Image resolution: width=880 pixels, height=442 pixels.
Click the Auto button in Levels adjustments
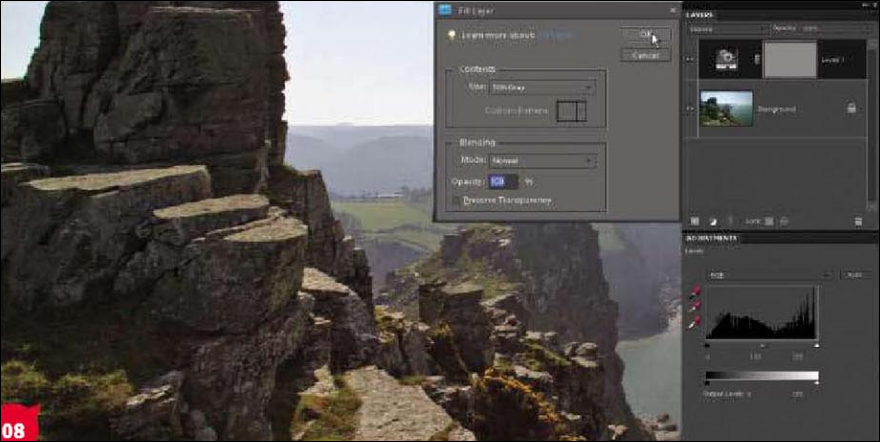(855, 275)
